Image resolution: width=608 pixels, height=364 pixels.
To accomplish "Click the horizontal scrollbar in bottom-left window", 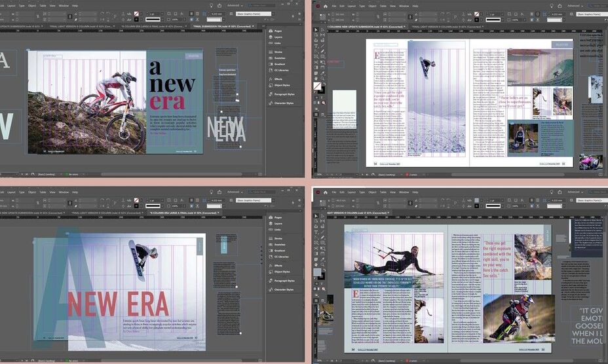I will click(x=172, y=361).
